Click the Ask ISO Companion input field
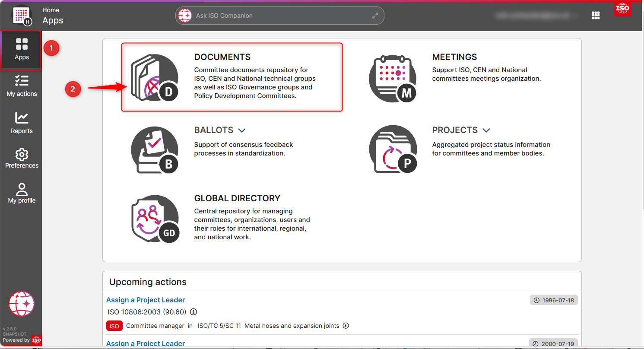The height and width of the screenshot is (349, 644). point(279,16)
